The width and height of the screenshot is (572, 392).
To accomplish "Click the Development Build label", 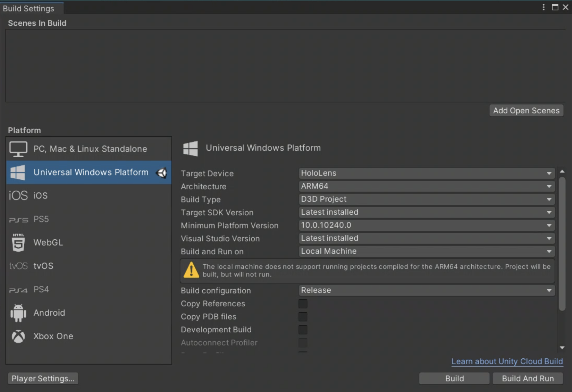I will [216, 330].
